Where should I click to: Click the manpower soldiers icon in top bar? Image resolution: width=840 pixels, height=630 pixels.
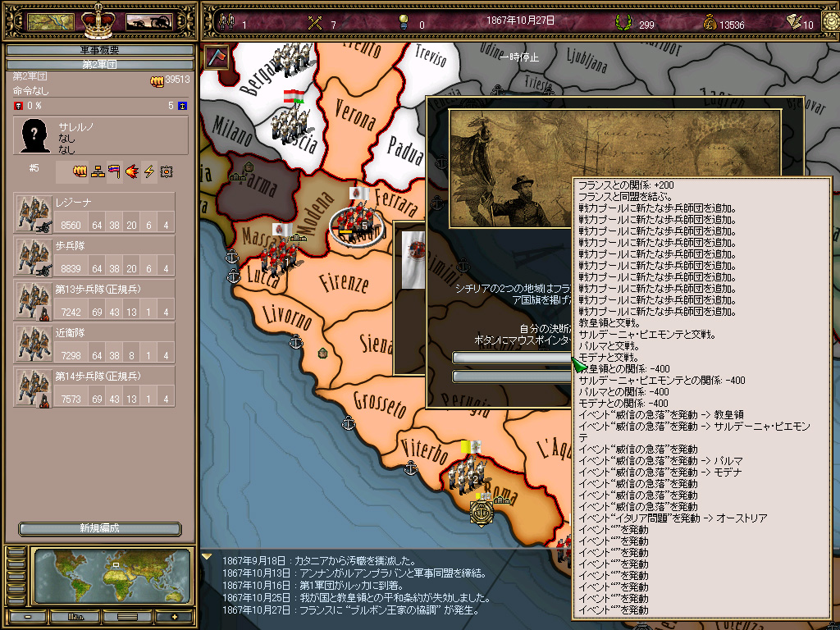[228, 22]
